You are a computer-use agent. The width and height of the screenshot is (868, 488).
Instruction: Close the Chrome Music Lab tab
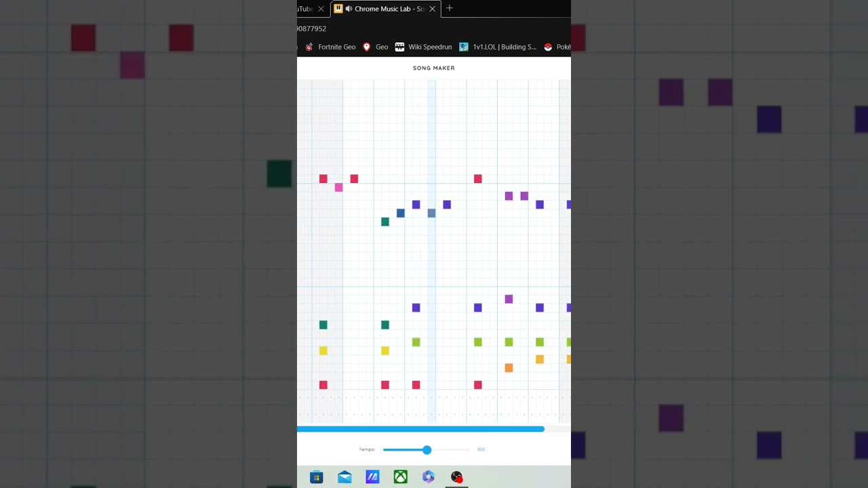tap(432, 9)
